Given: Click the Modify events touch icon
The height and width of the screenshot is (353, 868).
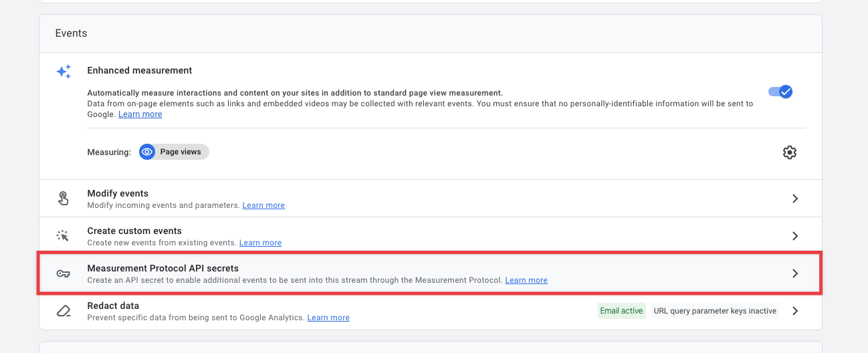Looking at the screenshot, I should [64, 199].
